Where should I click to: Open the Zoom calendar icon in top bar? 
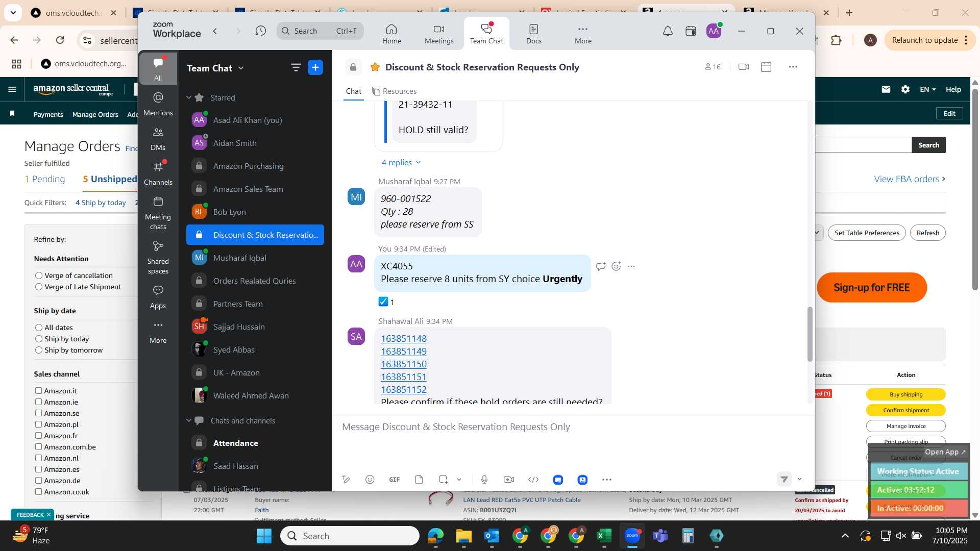[691, 31]
